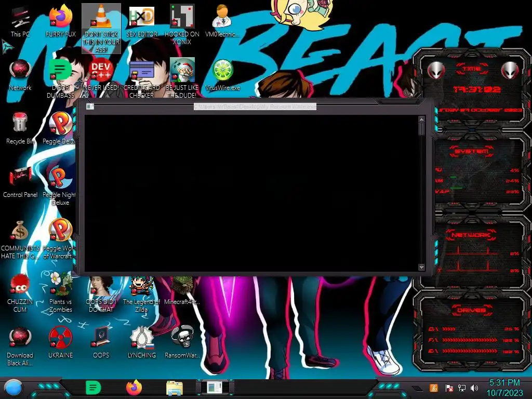Click the DRIVES widget header

[472, 310]
